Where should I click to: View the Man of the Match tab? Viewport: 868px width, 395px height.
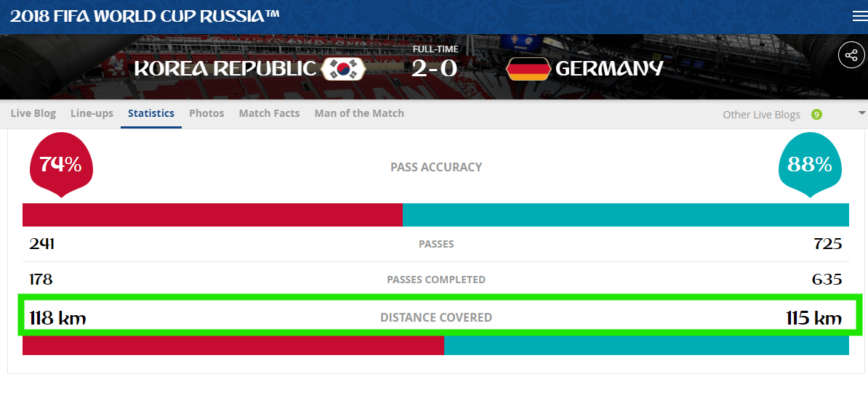coord(359,113)
